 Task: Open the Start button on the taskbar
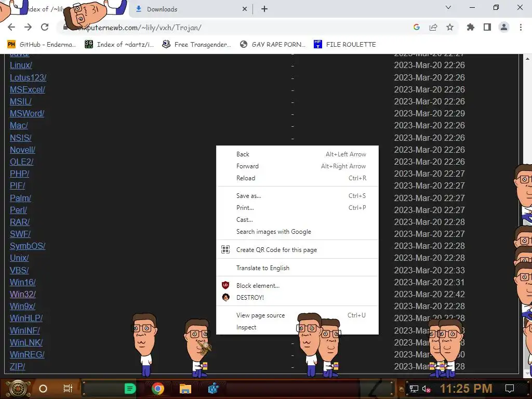pyautogui.click(x=18, y=389)
